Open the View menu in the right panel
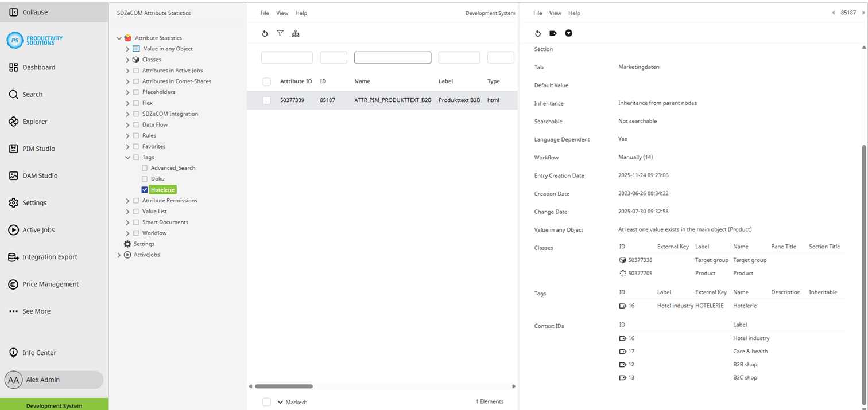This screenshot has height=410, width=868. tap(555, 13)
